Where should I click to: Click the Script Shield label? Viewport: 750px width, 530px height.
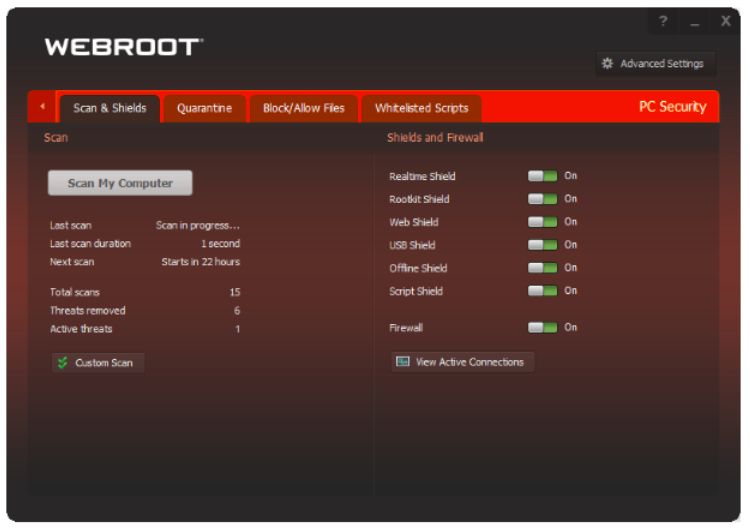(416, 291)
